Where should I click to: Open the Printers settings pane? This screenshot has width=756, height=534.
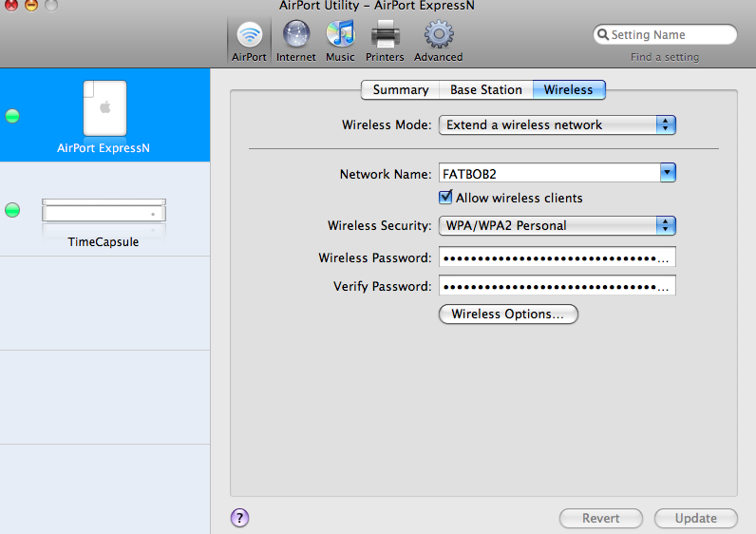[385, 42]
